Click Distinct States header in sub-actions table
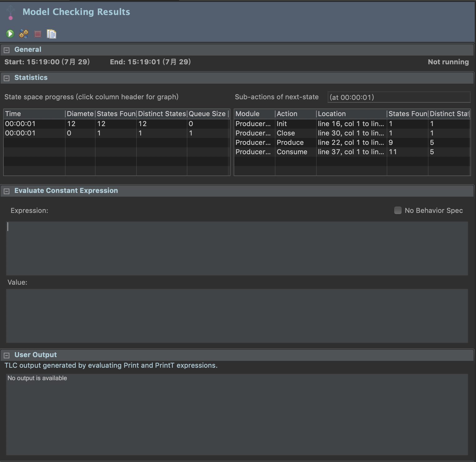 pos(449,114)
